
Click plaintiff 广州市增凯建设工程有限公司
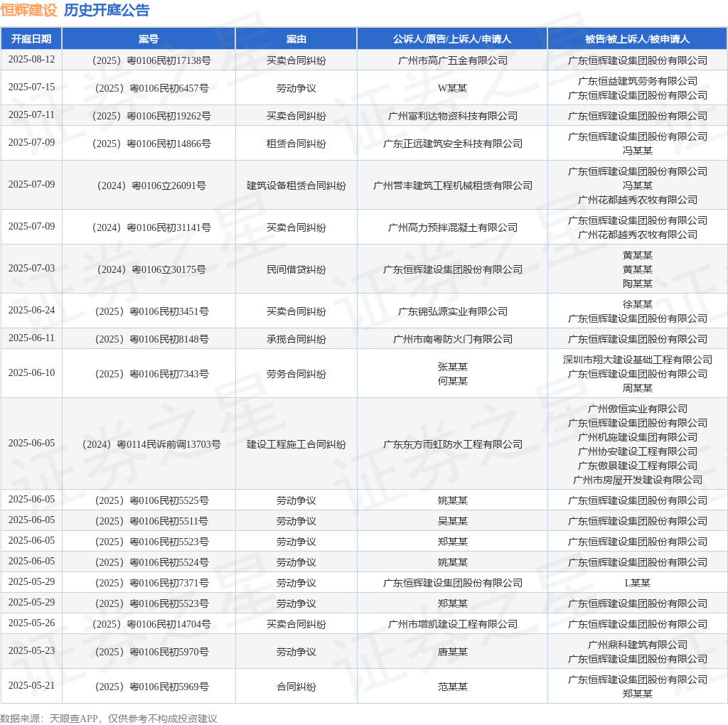[x=453, y=624]
